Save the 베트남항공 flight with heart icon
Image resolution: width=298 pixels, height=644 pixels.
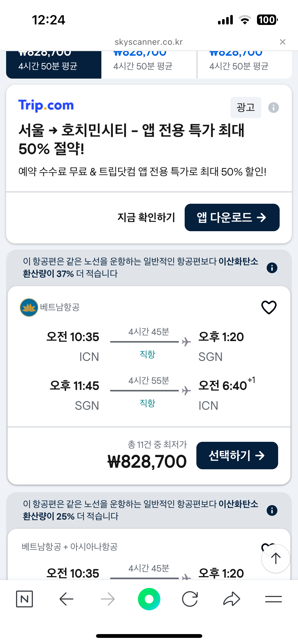click(x=269, y=307)
